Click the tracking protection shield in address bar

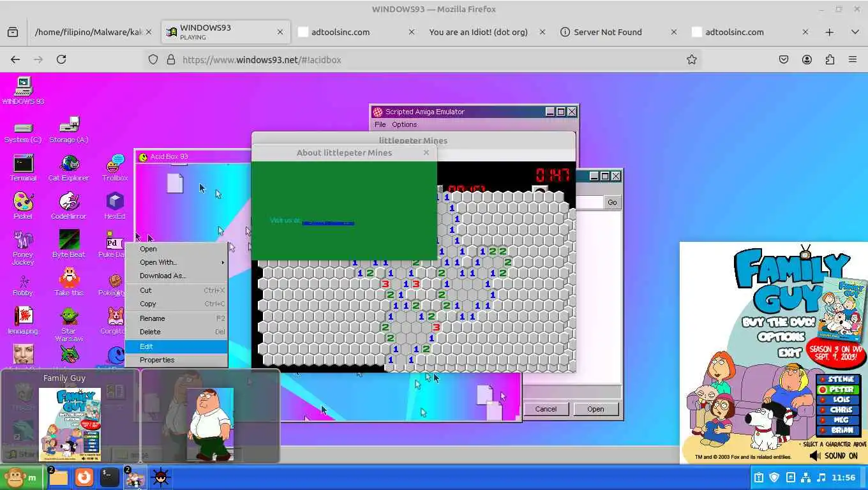click(x=153, y=59)
